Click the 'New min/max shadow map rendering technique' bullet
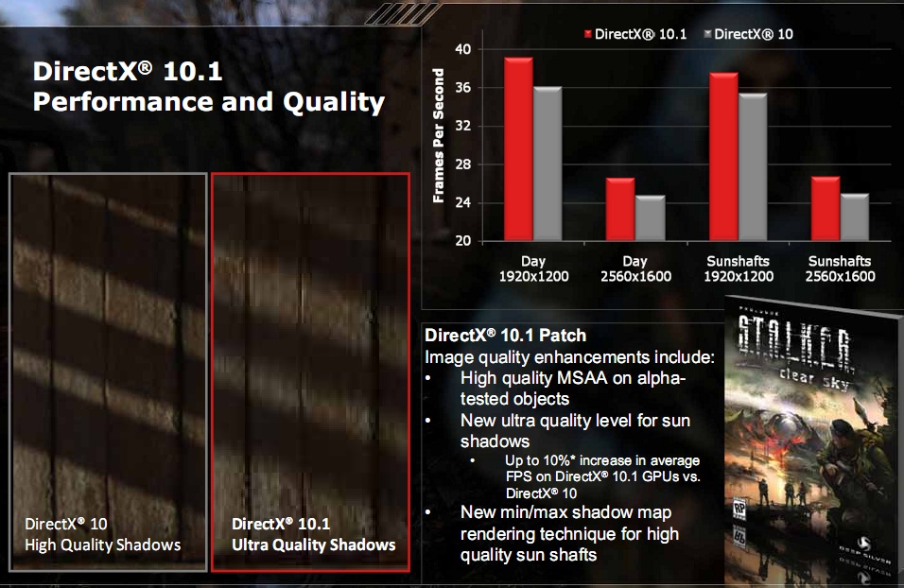The width and height of the screenshot is (904, 588). [x=569, y=534]
